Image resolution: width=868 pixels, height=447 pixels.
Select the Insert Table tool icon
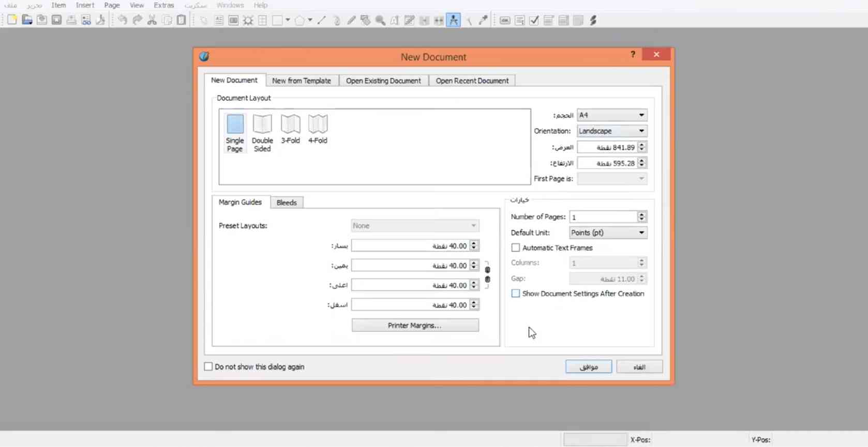coord(263,20)
